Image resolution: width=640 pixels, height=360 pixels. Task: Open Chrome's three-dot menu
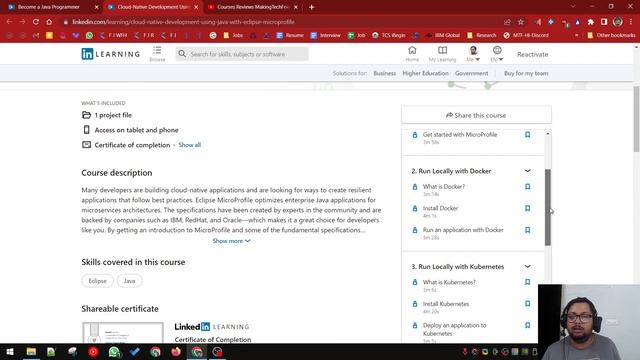[631, 22]
